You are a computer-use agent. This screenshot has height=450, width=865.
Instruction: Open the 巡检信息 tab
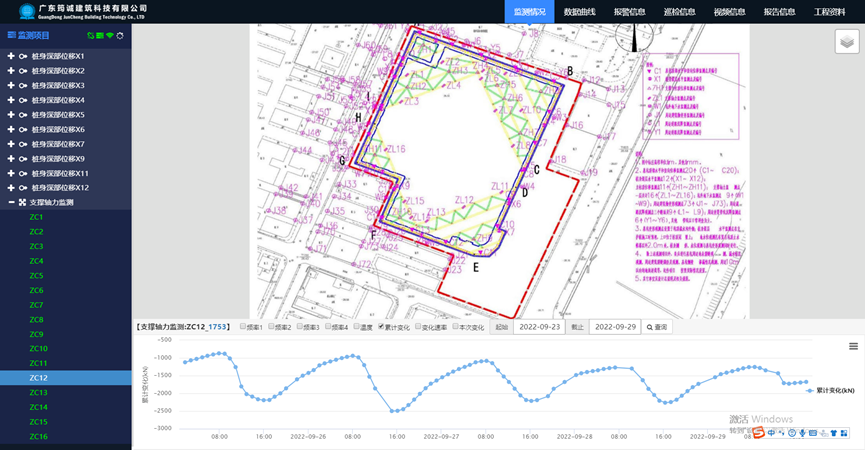pyautogui.click(x=680, y=12)
